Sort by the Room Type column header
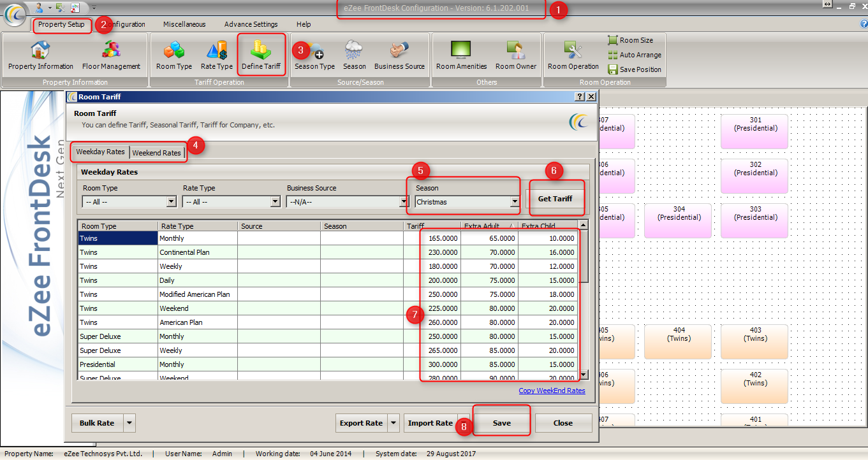 pos(118,226)
